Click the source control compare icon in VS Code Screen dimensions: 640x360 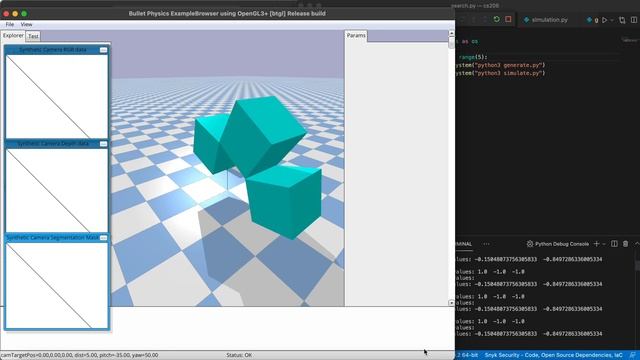click(622, 20)
